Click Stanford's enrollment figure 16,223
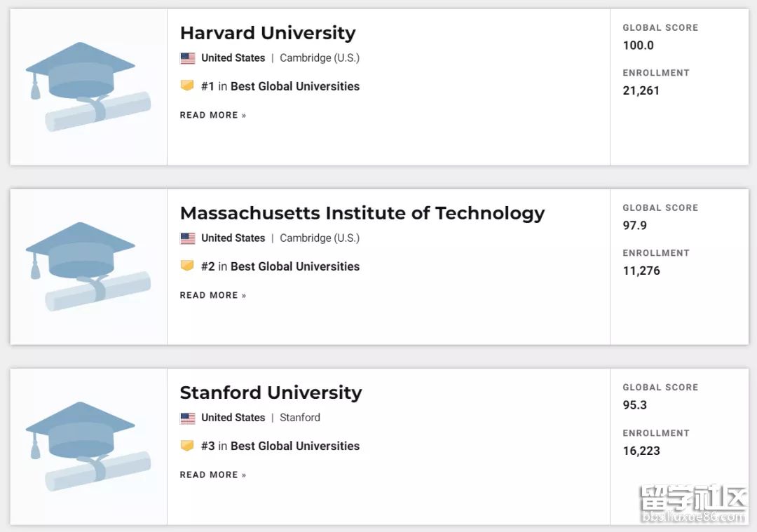The width and height of the screenshot is (757, 532). coord(641,451)
